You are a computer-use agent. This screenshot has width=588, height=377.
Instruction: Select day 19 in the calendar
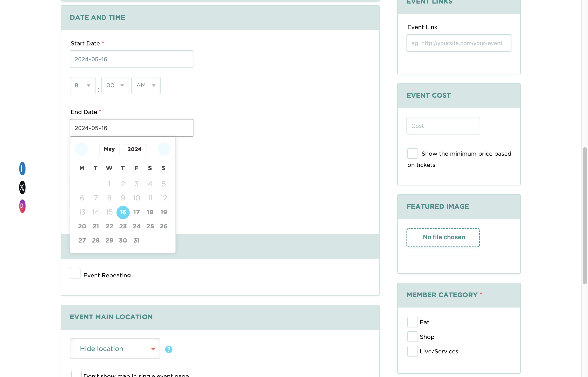[164, 212]
